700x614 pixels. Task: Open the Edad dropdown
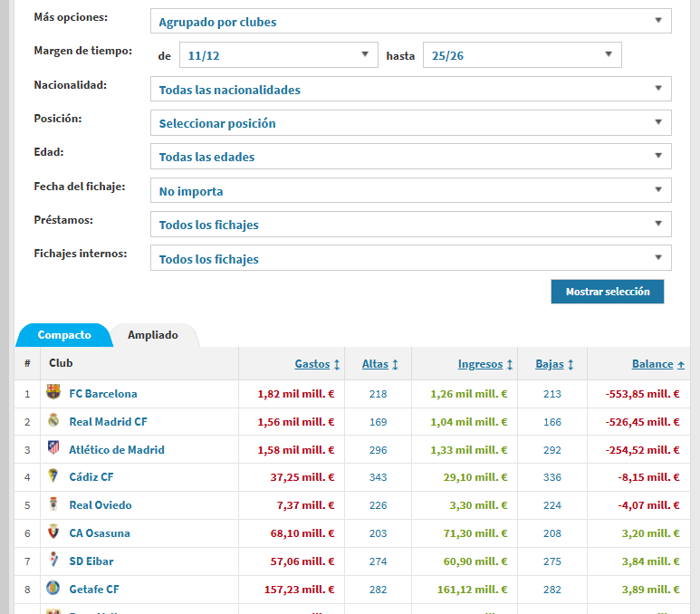pos(411,157)
